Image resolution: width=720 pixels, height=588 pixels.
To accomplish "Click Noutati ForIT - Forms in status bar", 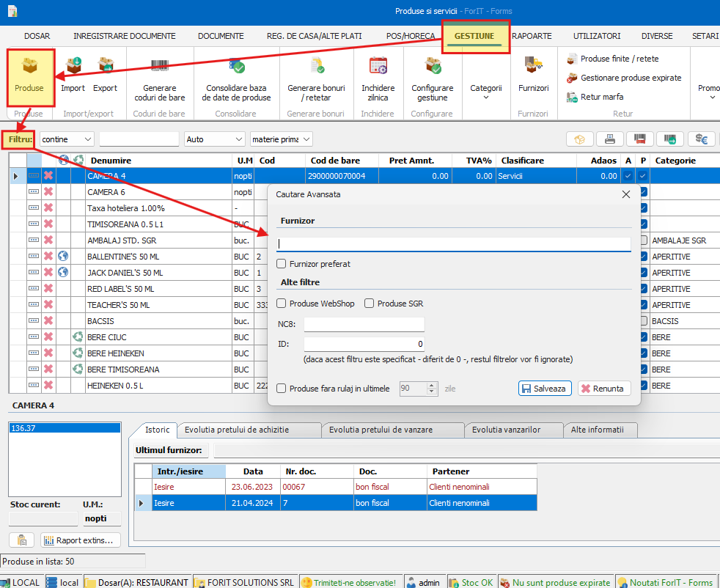I will [x=666, y=582].
